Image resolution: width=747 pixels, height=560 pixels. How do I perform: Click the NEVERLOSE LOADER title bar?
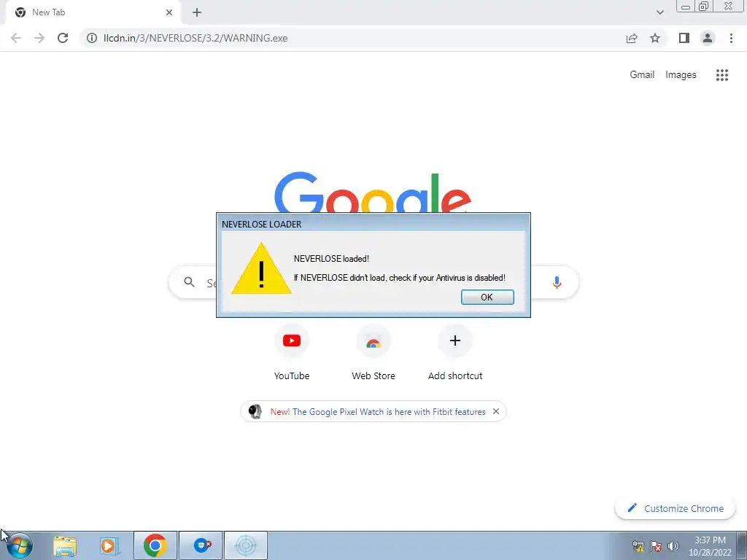pyautogui.click(x=373, y=224)
